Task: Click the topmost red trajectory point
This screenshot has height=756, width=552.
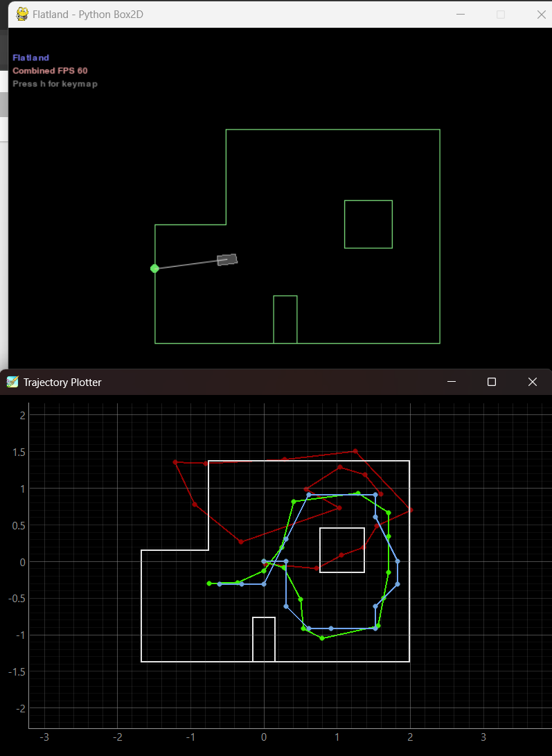Action: pos(355,451)
